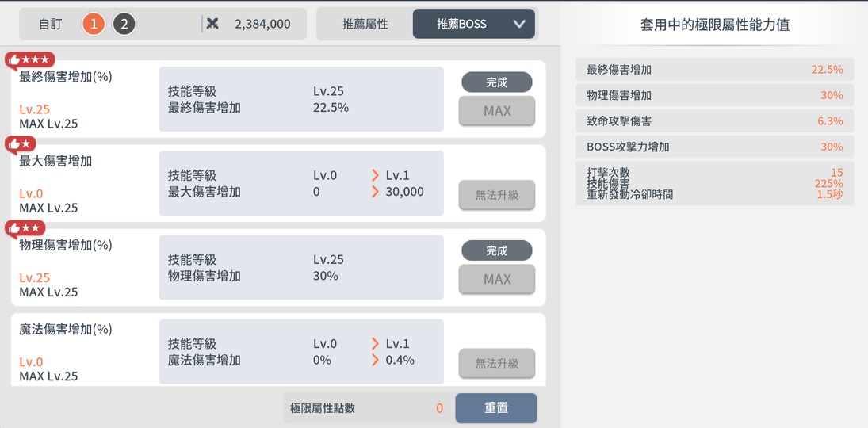Click 無法升級 button for 魔法傷害增加
Image resolution: width=868 pixels, height=428 pixels.
[497, 363]
